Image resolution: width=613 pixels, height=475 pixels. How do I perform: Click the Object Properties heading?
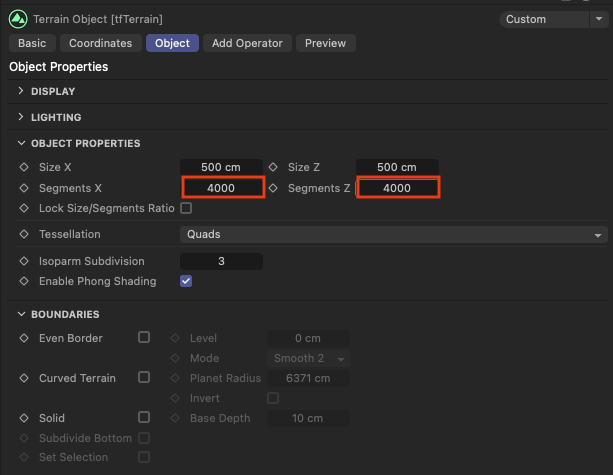(x=59, y=67)
